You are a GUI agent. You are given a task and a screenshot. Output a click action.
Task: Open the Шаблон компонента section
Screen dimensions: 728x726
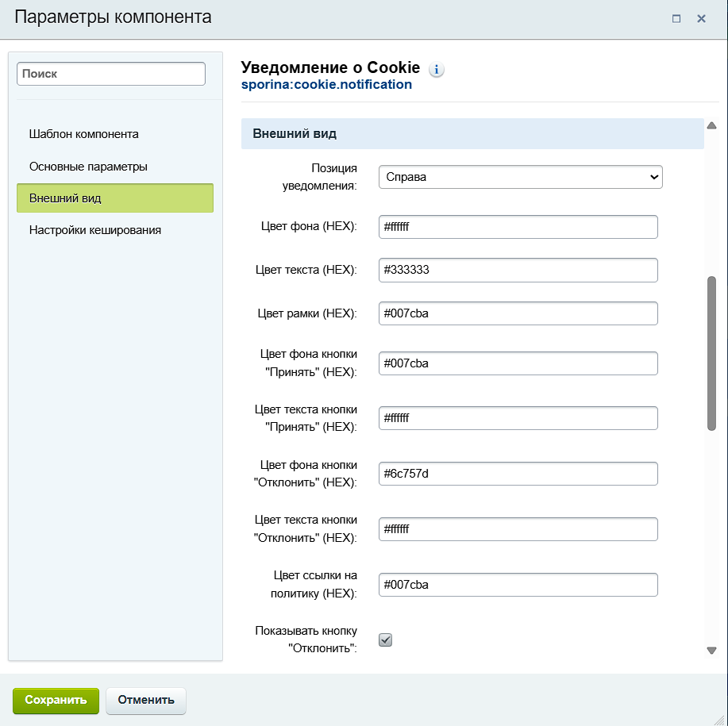pos(84,134)
